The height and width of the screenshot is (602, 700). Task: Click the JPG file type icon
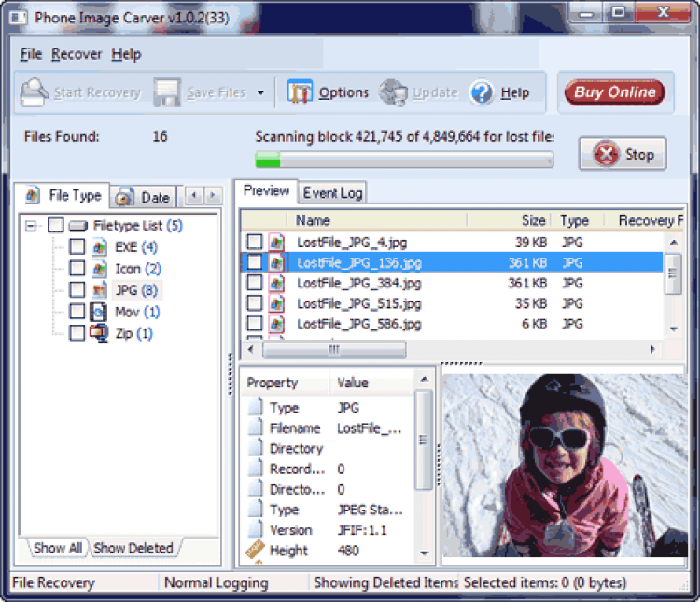coord(100,290)
